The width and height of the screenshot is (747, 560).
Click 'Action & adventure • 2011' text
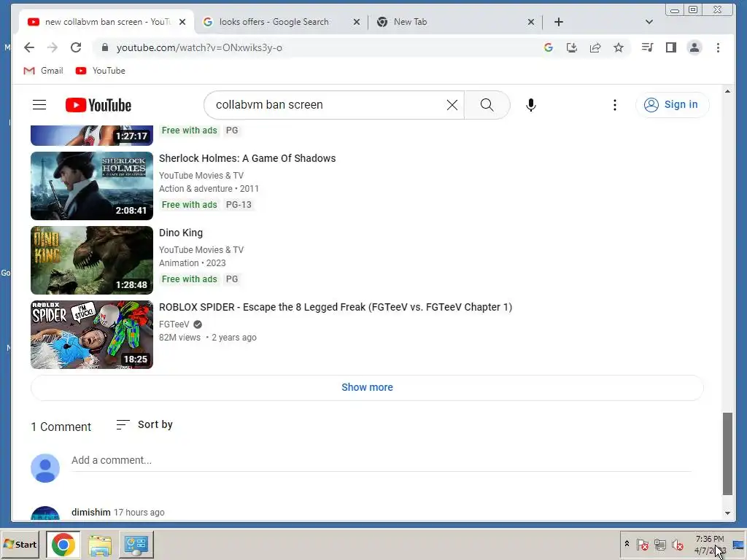[209, 189]
